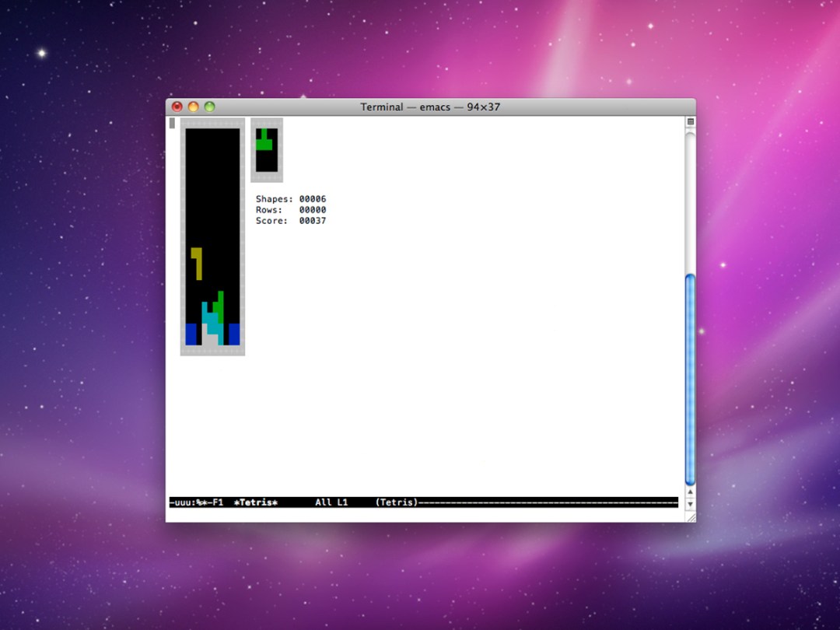Close the Terminal window with the red button

tap(177, 107)
